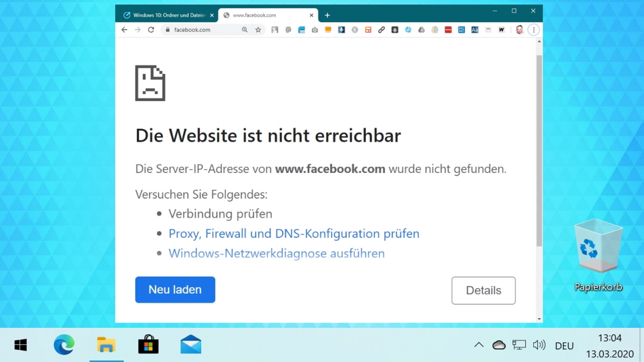Image resolution: width=644 pixels, height=362 pixels.
Task: Click the OneDrive cloud tray icon
Action: point(499,345)
